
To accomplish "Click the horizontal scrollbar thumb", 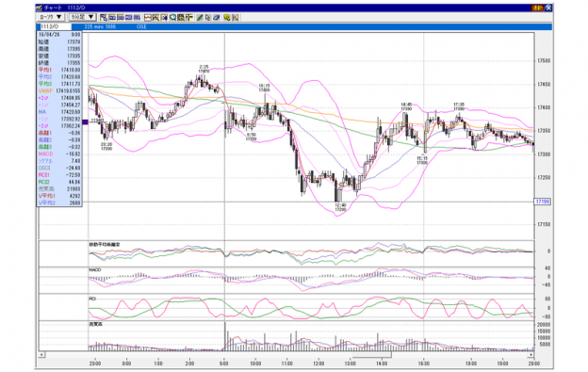I will [x=372, y=354].
